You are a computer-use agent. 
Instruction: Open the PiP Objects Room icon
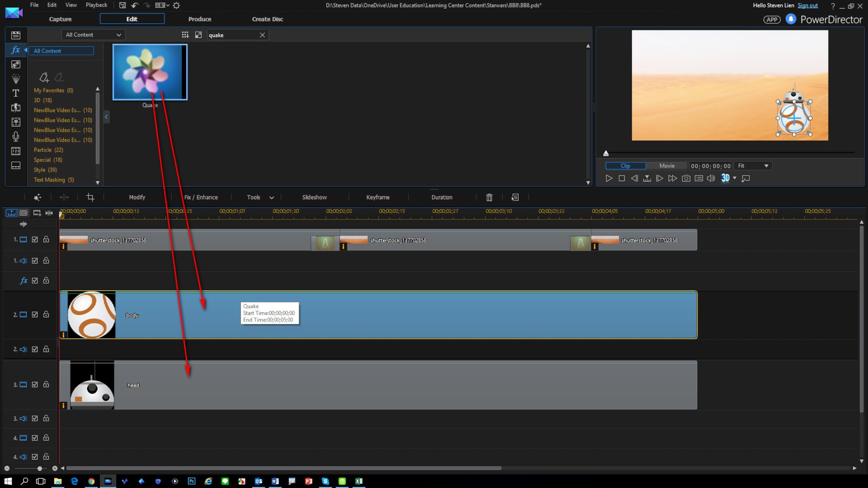click(16, 64)
